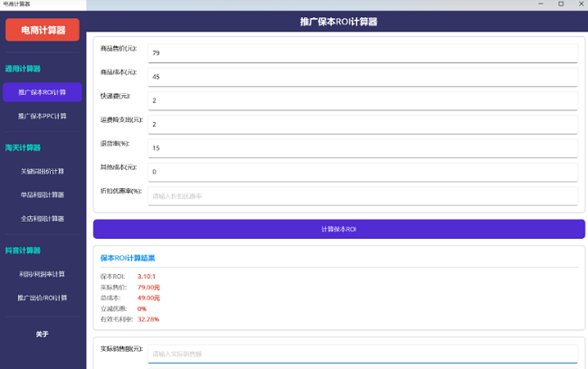Focus the 商品成本 input showing 45

coord(362,77)
